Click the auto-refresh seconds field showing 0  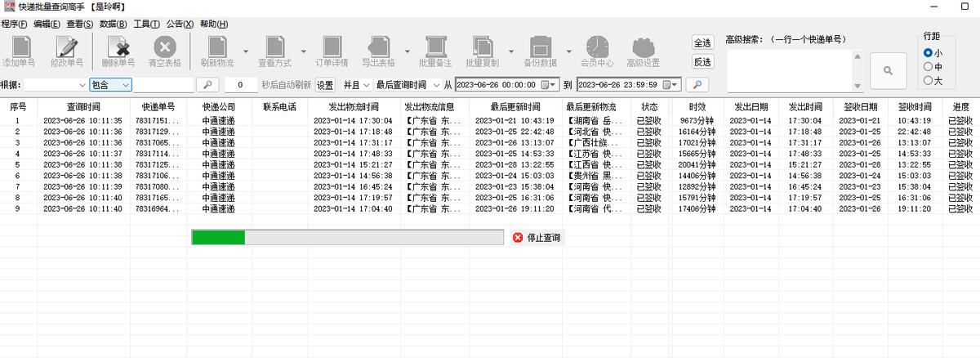[241, 85]
